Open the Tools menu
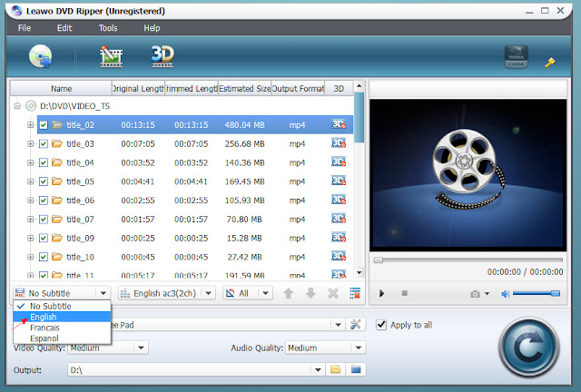 (108, 28)
